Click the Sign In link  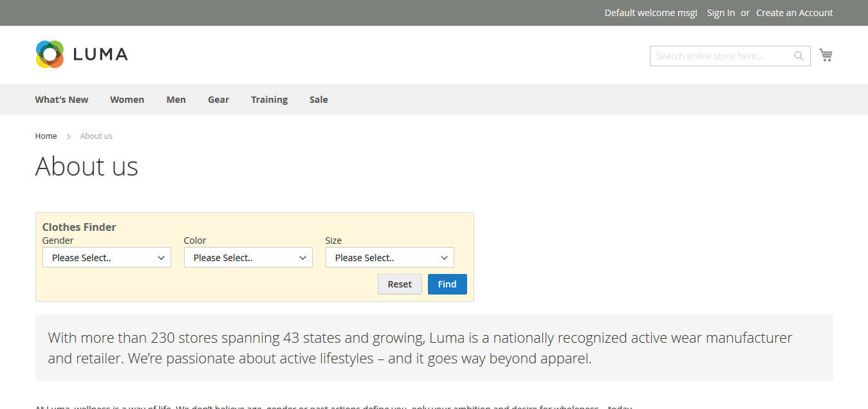tap(721, 13)
